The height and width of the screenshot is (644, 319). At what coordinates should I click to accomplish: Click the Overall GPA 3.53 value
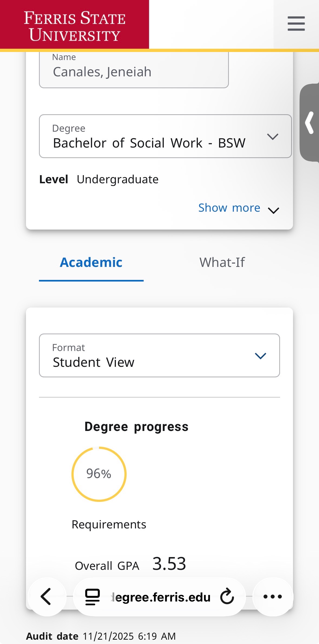tap(169, 564)
